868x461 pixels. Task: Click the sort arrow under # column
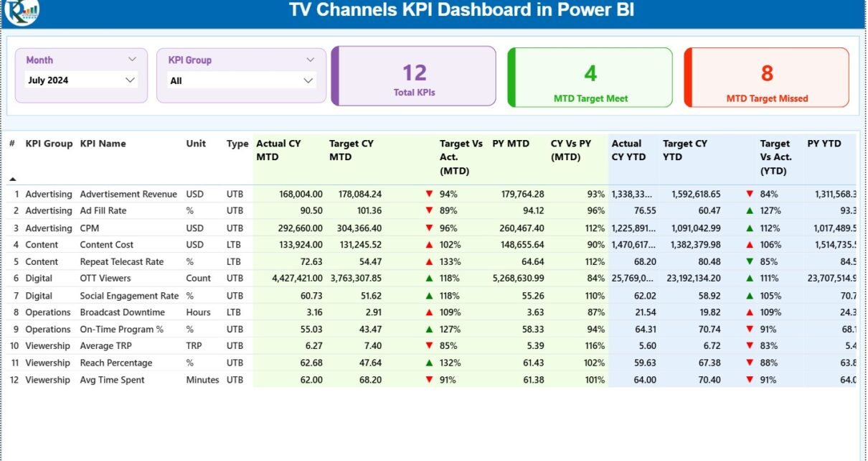pos(12,179)
